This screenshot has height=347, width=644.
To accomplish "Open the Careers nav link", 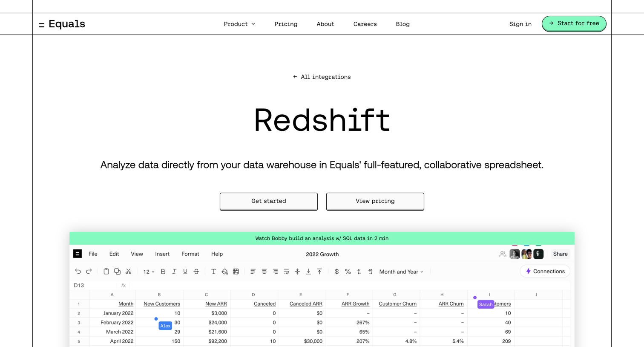I will pyautogui.click(x=365, y=24).
